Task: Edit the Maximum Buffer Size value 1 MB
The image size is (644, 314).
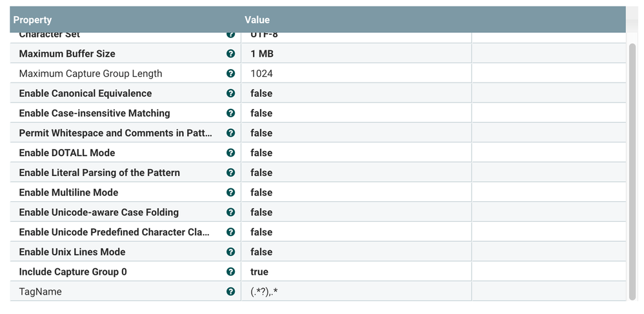Action: (x=262, y=54)
